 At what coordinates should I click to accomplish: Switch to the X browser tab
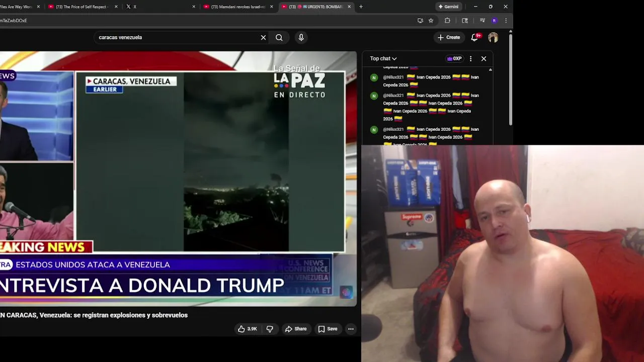point(160,7)
